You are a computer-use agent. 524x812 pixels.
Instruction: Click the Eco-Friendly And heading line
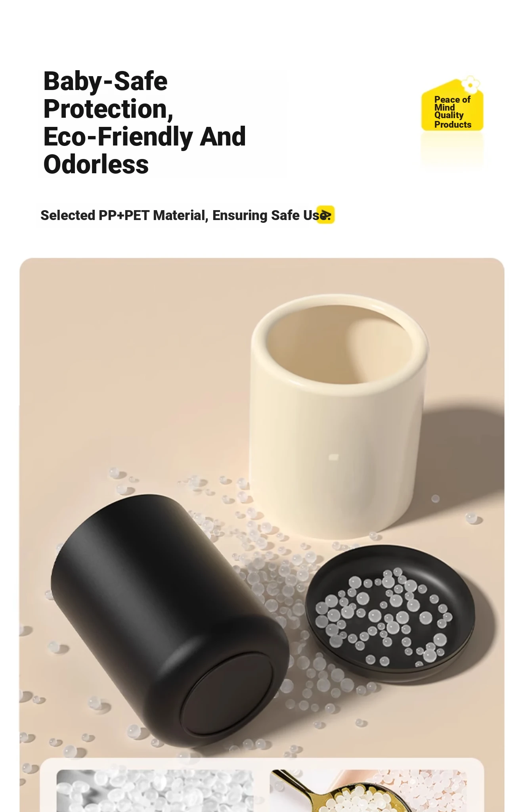point(145,137)
